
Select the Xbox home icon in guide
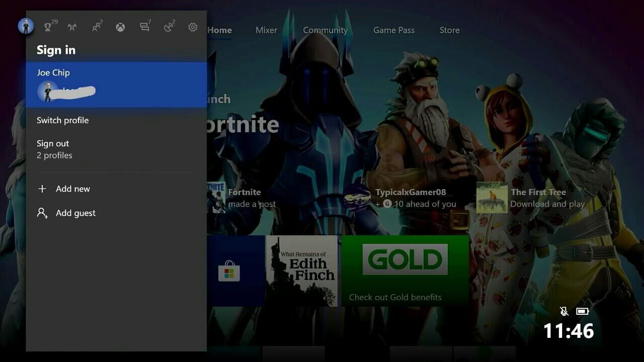pyautogui.click(x=120, y=27)
